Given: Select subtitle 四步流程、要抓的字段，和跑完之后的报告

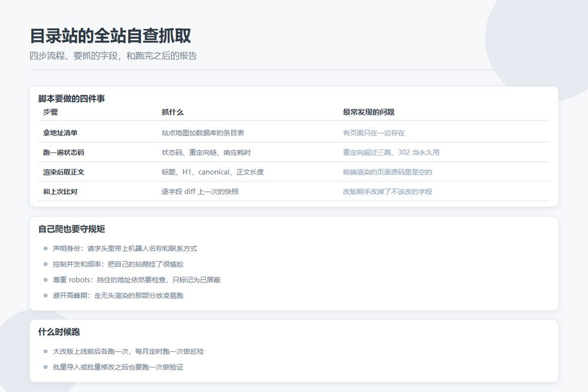Looking at the screenshot, I should 113,56.
